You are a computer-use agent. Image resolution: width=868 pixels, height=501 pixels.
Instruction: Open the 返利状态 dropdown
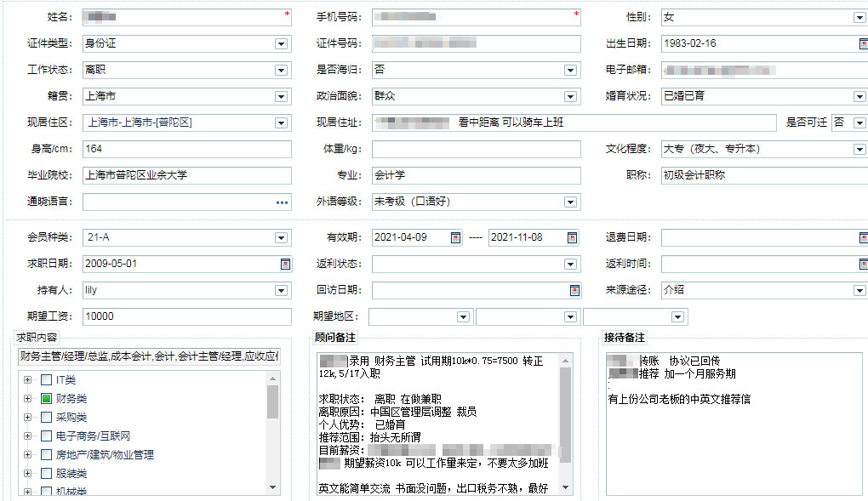(570, 264)
